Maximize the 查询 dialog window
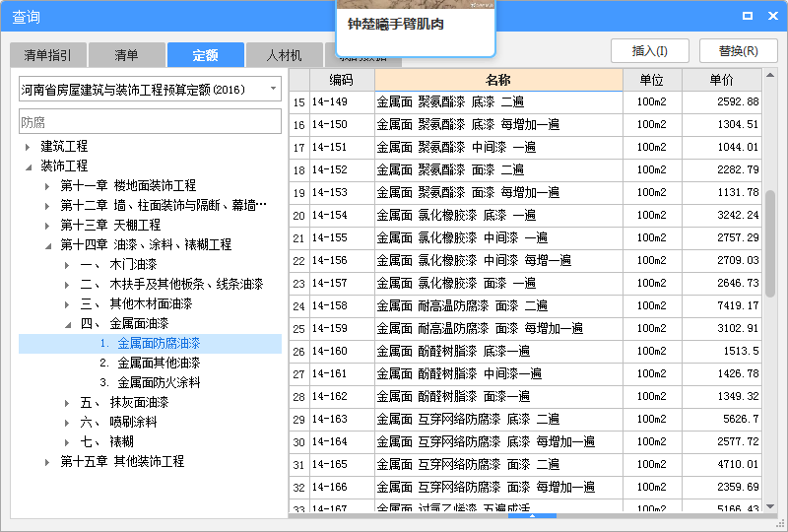Image resolution: width=788 pixels, height=532 pixels. 748,16
